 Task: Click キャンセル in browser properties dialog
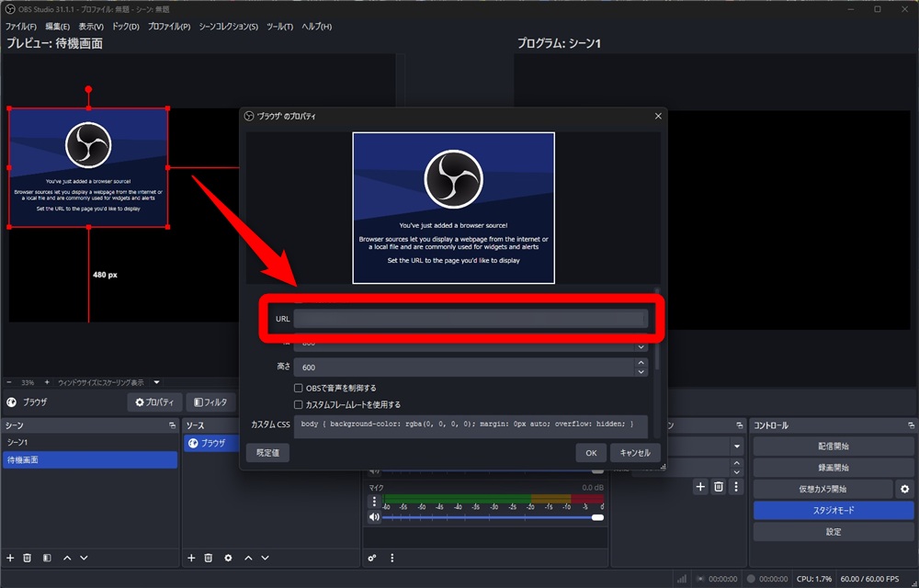pos(635,453)
